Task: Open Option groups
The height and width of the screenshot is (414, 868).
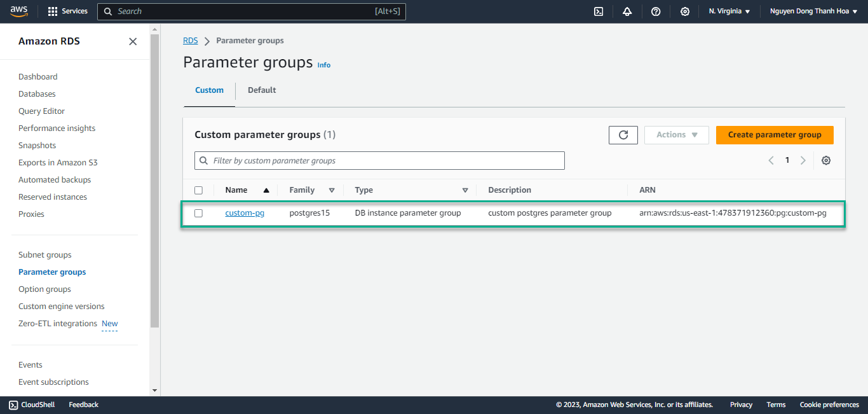Action: 44,289
